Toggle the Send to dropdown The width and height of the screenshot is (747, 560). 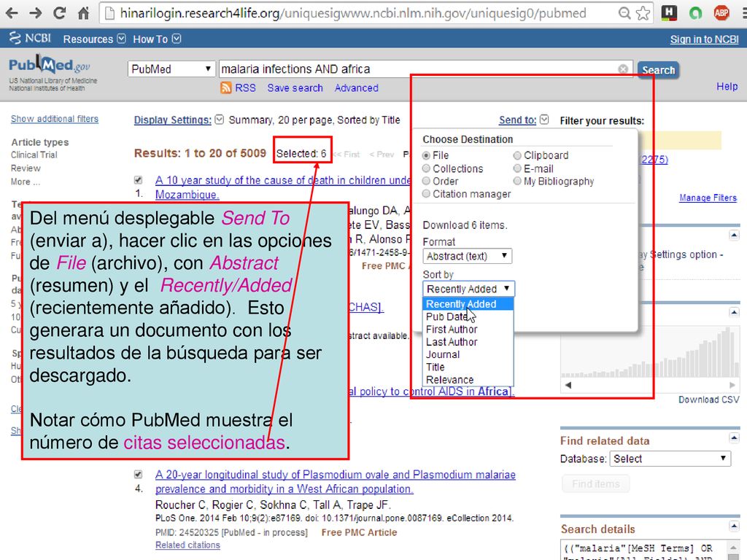(x=524, y=120)
